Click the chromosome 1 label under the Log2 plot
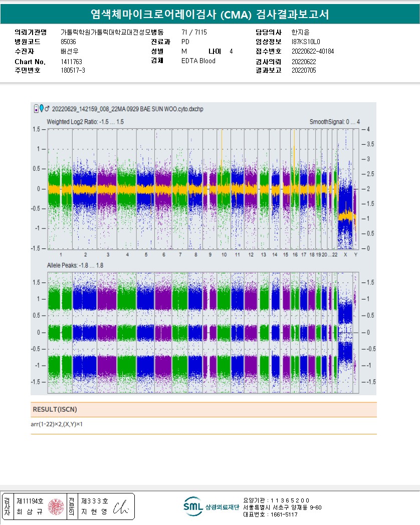Image resolution: width=420 pixels, height=525 pixels. [61, 255]
